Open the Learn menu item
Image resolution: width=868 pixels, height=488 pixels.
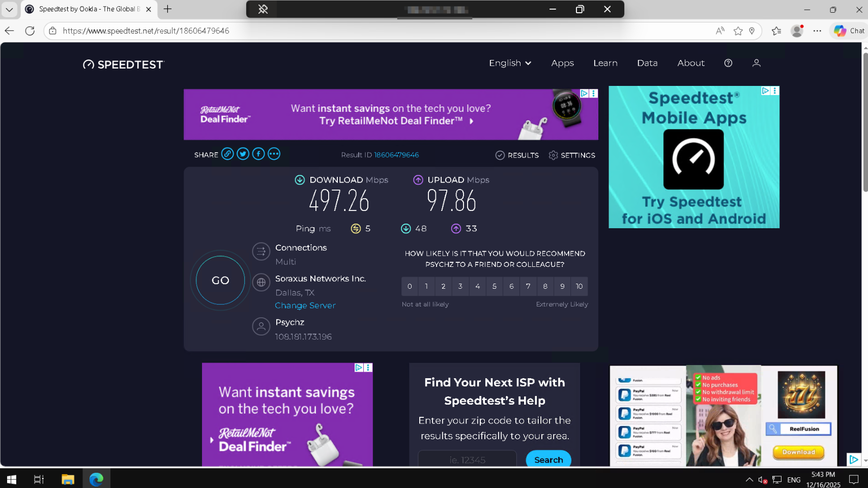click(605, 63)
